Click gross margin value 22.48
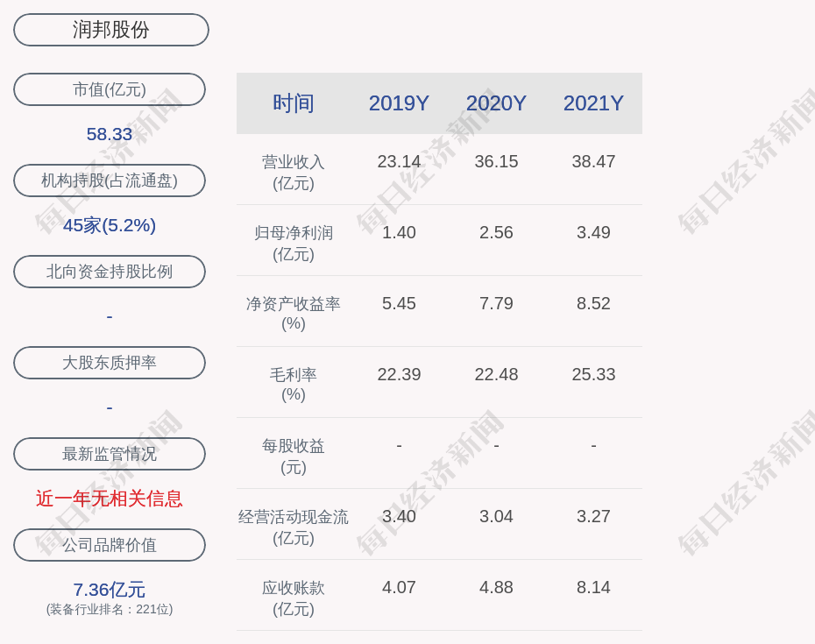The width and height of the screenshot is (815, 644). pos(496,374)
